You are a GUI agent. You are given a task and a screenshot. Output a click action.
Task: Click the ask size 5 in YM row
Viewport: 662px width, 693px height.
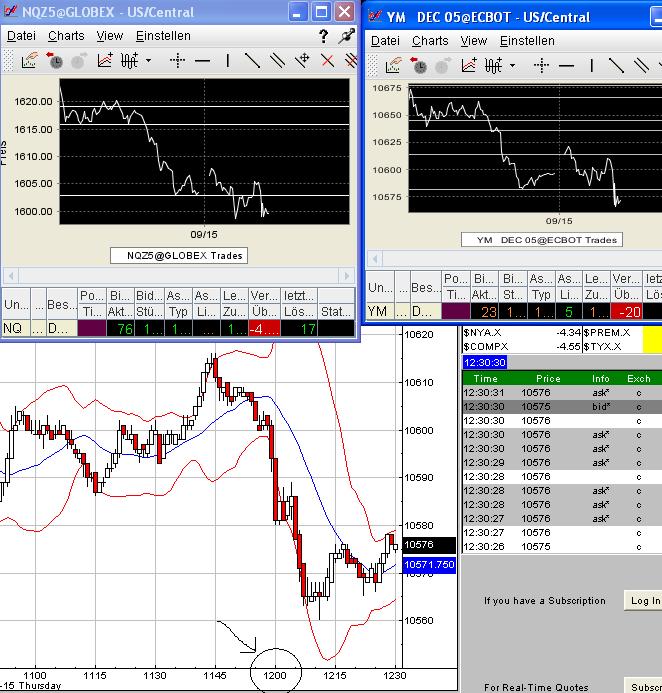(x=569, y=312)
